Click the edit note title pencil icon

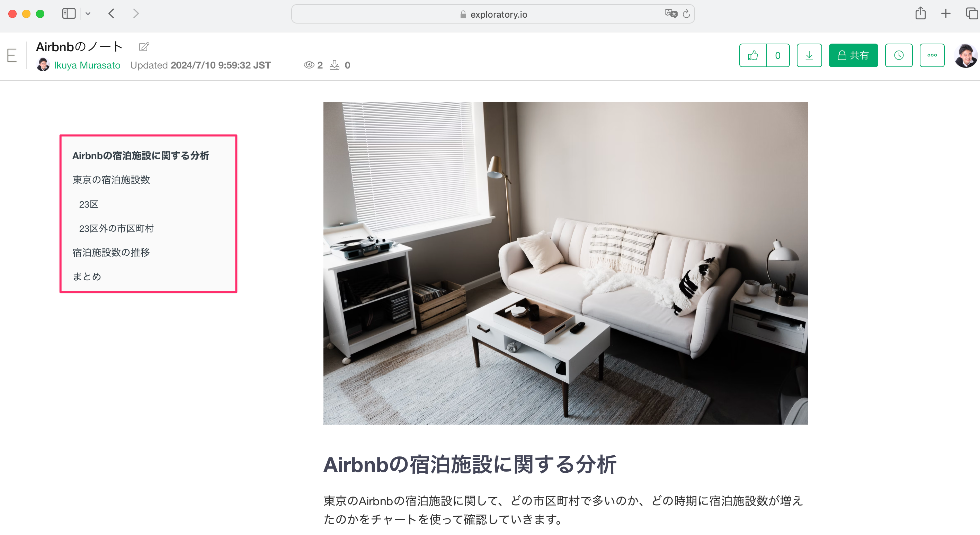tap(144, 47)
